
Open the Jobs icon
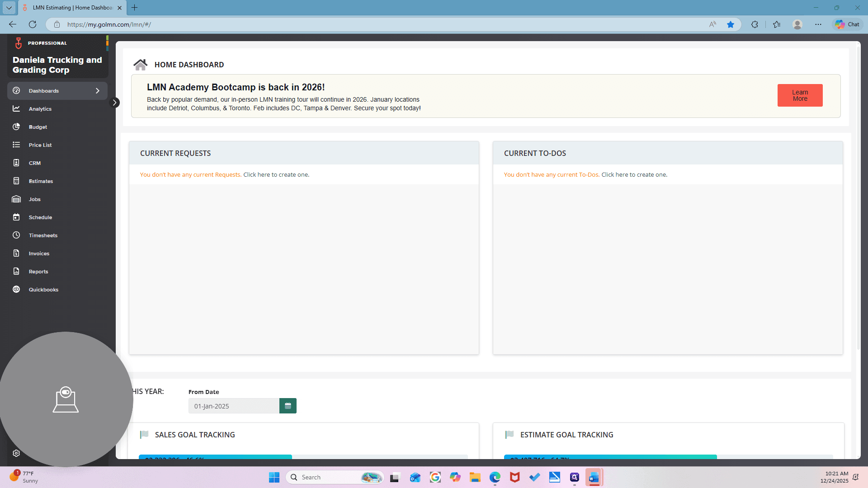16,199
